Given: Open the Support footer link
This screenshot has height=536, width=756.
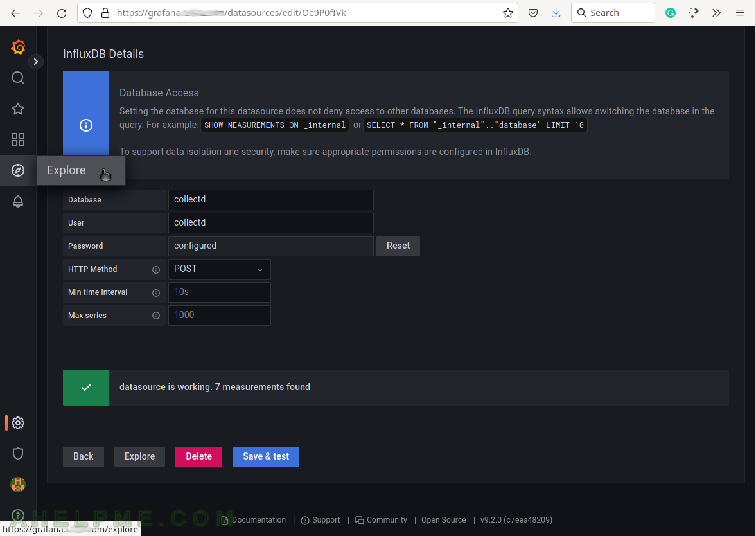Looking at the screenshot, I should [x=321, y=520].
